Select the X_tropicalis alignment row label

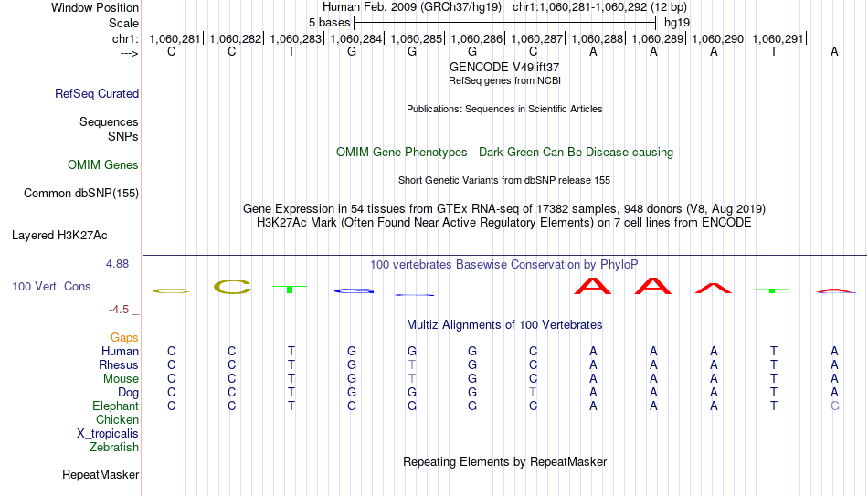[x=108, y=434]
